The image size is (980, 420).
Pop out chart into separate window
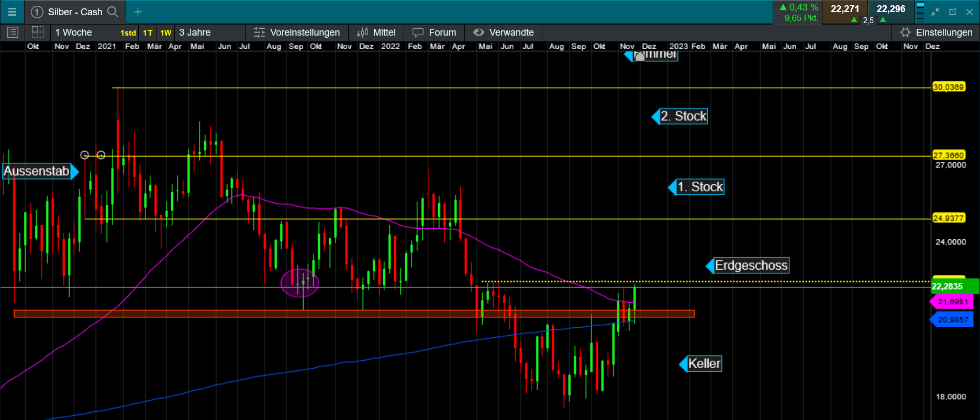(953, 12)
